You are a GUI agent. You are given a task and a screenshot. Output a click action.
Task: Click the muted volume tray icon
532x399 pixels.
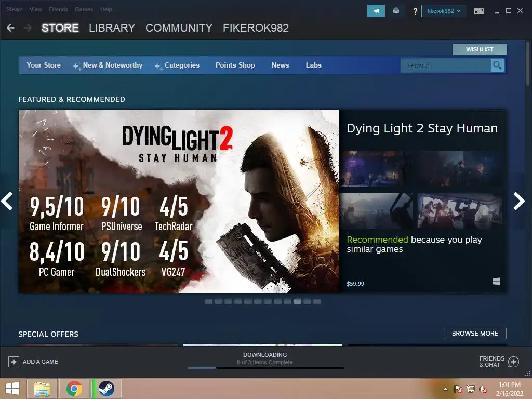[x=483, y=389]
